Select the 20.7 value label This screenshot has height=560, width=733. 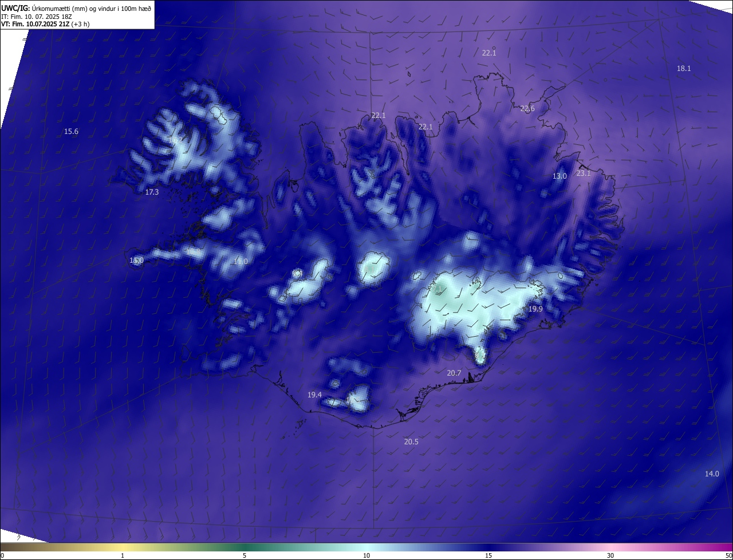pyautogui.click(x=454, y=373)
